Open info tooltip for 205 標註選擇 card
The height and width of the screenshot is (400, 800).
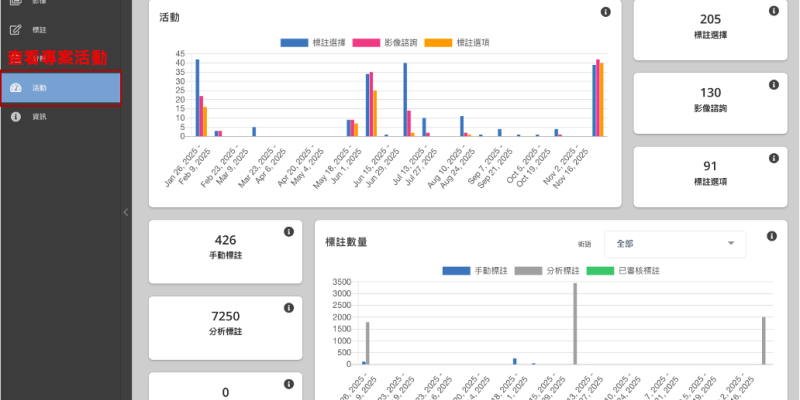coord(773,12)
